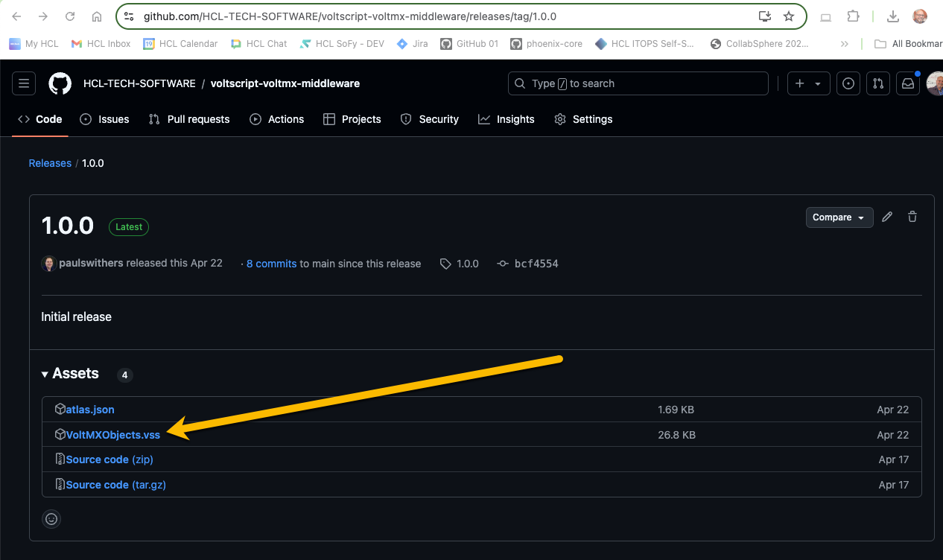Open the GitHub user avatar menu
Viewport: 943px width, 560px height.
tap(936, 83)
